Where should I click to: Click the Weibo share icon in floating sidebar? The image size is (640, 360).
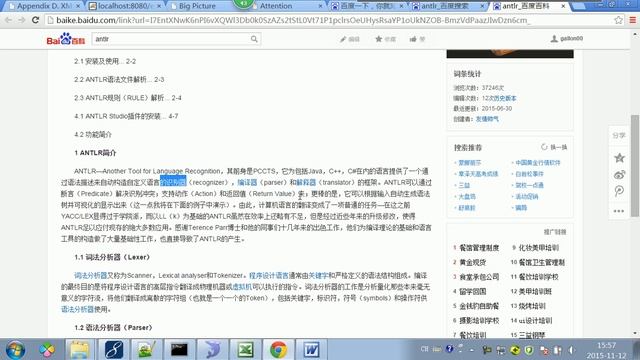point(619,175)
